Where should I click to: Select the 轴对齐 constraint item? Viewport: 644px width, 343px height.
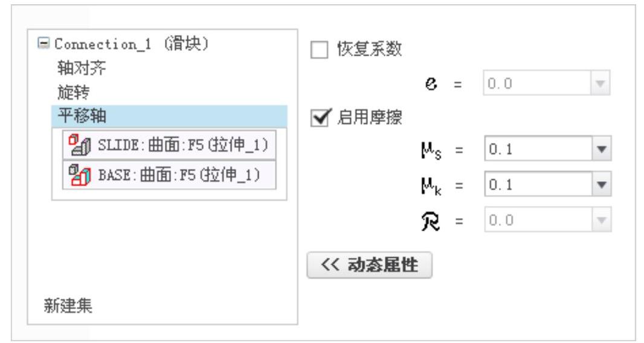click(x=82, y=68)
